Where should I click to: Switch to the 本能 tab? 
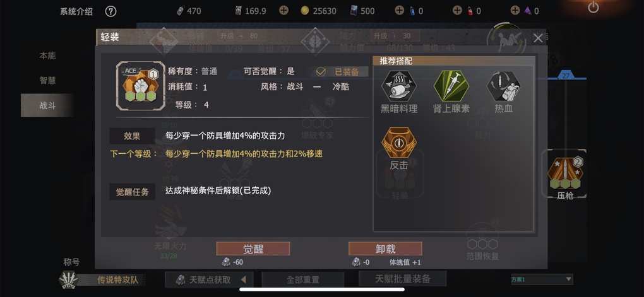[47, 55]
